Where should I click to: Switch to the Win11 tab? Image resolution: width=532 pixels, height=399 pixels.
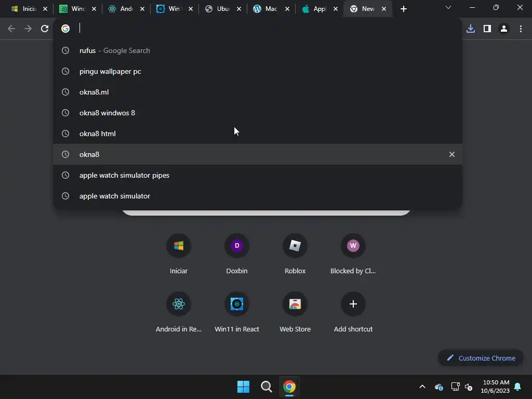(169, 9)
